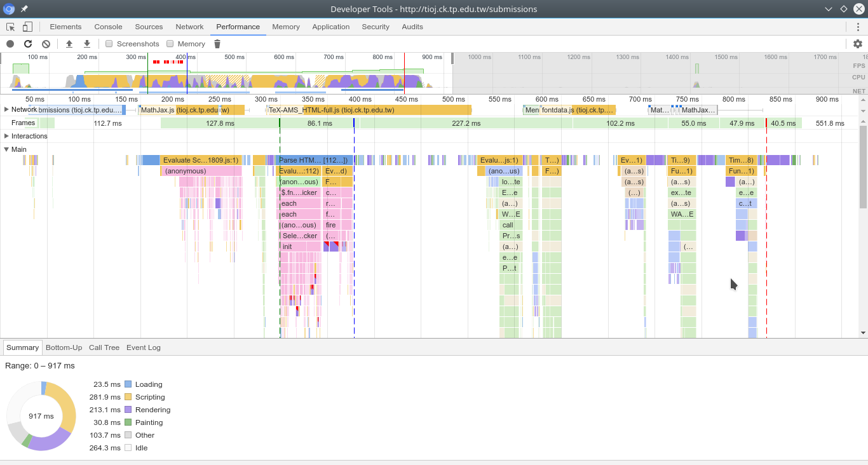Click the flame chart vertical scrollbar
The height and width of the screenshot is (465, 868).
(863, 167)
